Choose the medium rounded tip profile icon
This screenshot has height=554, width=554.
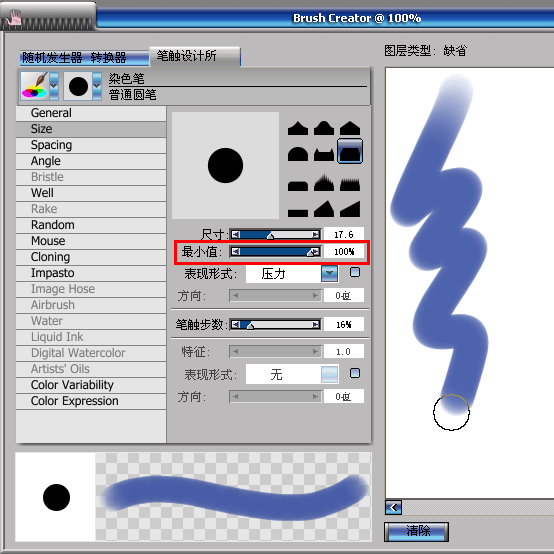pyautogui.click(x=324, y=128)
